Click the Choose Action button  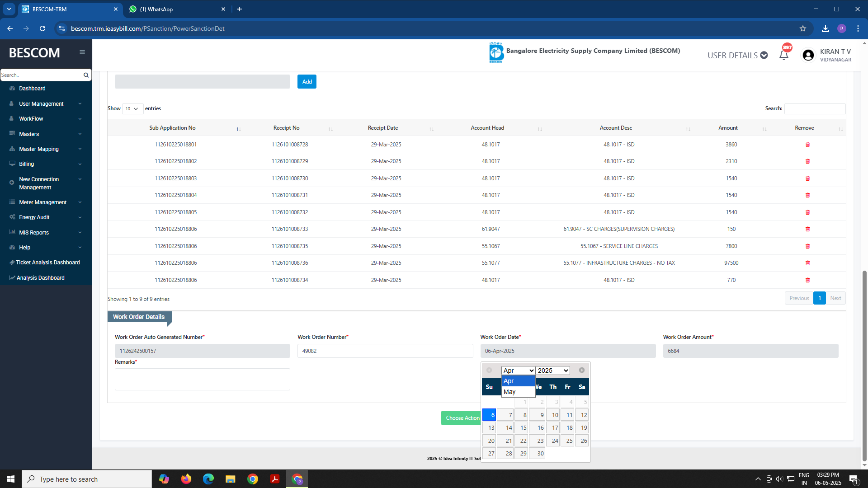(461, 418)
